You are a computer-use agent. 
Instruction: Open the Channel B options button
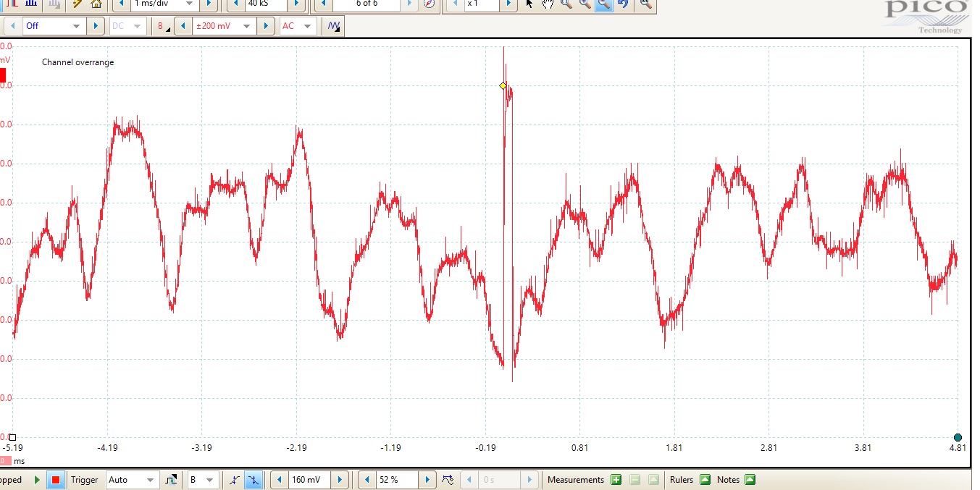click(163, 26)
